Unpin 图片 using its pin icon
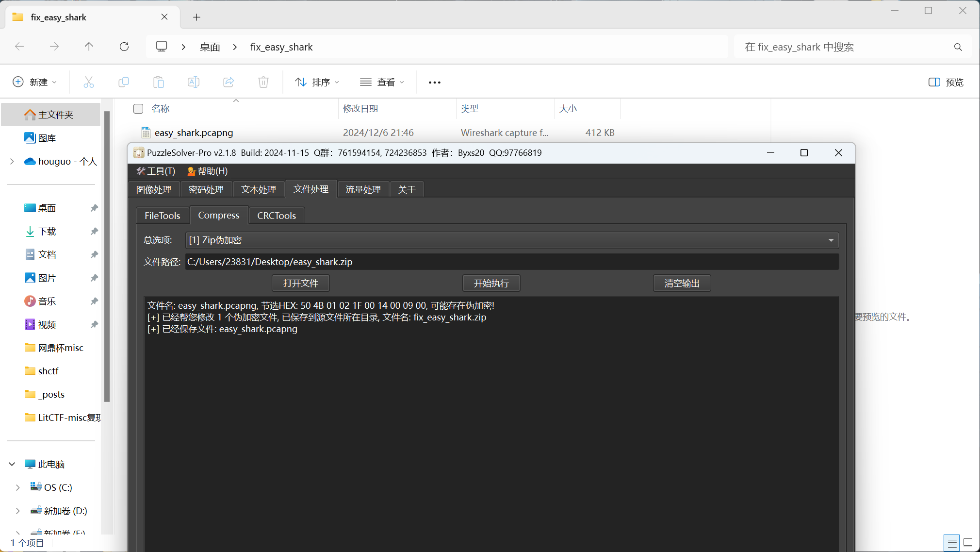This screenshot has width=980, height=552. (94, 278)
